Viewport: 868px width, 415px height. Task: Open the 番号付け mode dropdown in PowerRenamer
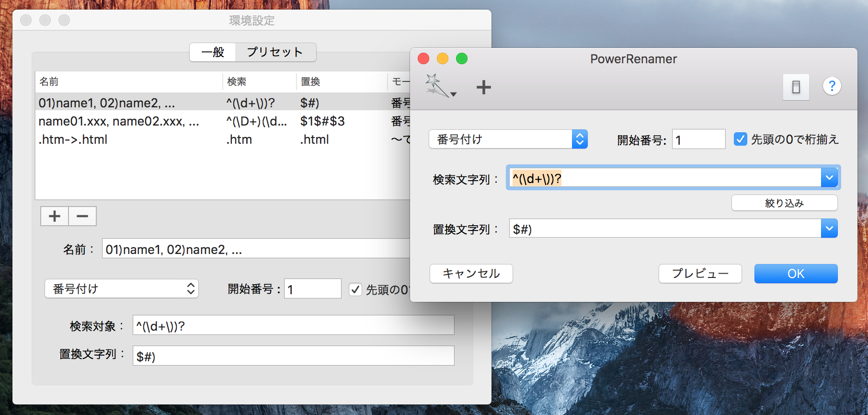pyautogui.click(x=508, y=139)
